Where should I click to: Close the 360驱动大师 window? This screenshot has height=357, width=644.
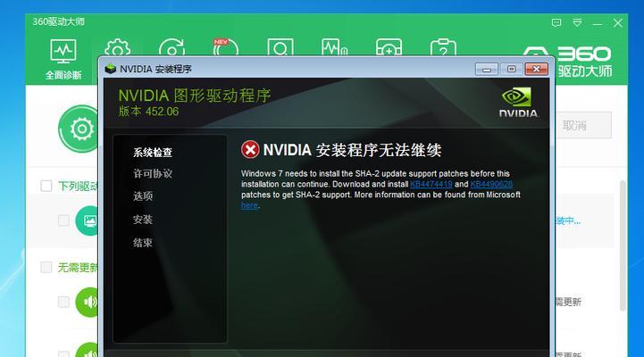coord(618,23)
